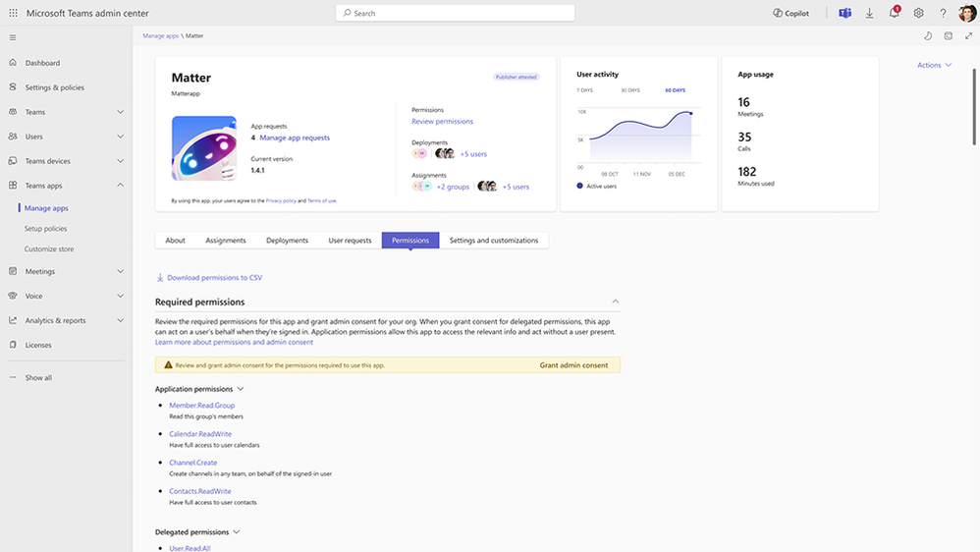Go to Setup policies in sidebar

45,228
